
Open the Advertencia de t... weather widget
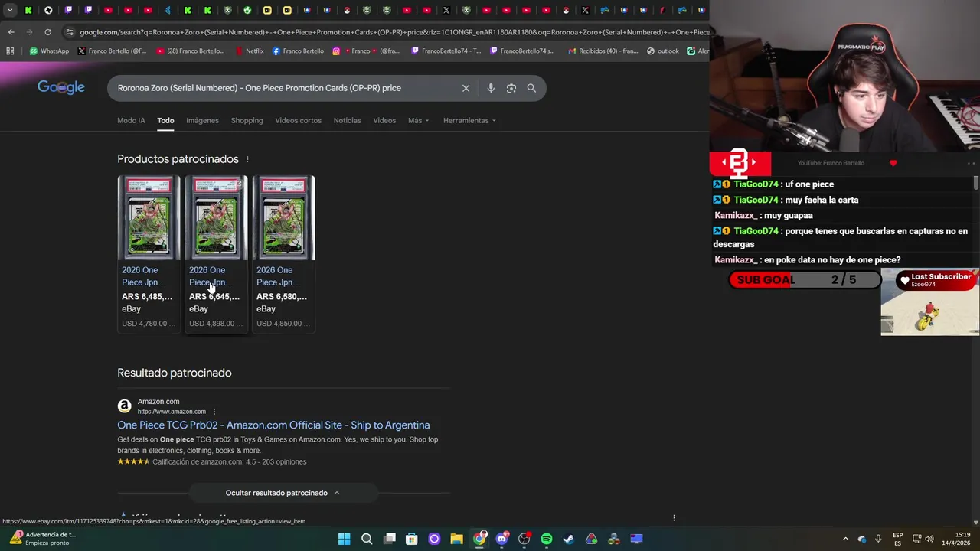[x=42, y=539]
